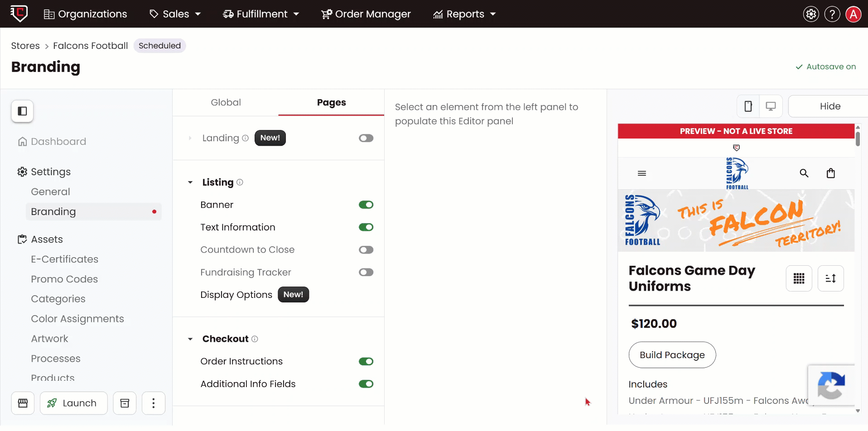
Task: Switch preview to mobile device view
Action: tap(748, 106)
